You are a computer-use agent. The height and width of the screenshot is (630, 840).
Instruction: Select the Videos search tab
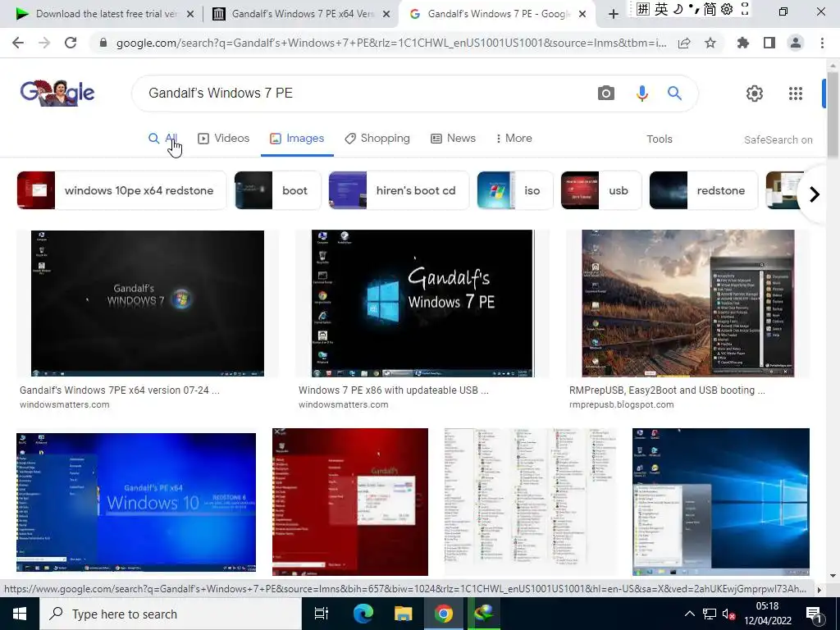coord(223,138)
